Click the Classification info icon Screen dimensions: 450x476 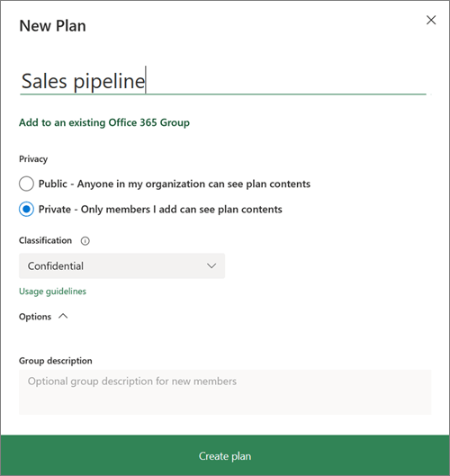(85, 241)
